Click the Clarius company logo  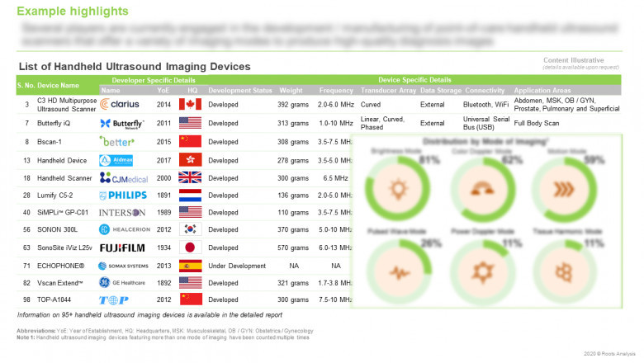(x=120, y=104)
